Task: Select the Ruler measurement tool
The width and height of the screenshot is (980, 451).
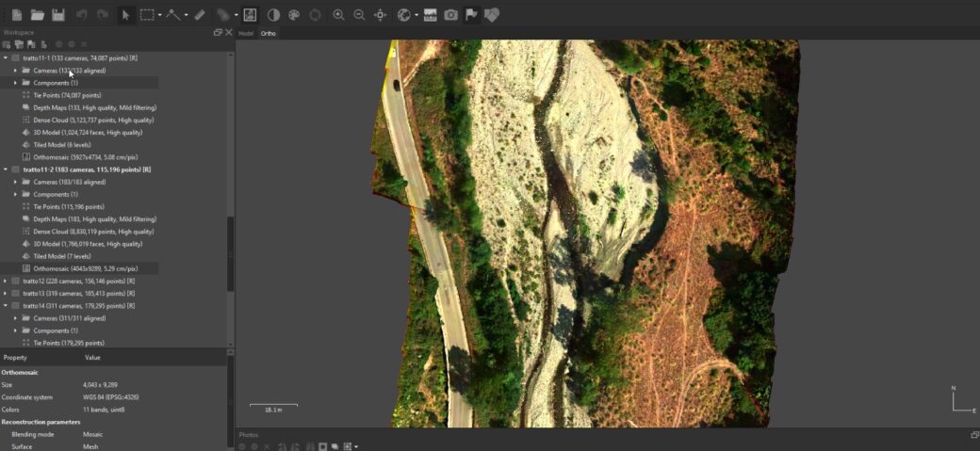Action: tap(200, 15)
